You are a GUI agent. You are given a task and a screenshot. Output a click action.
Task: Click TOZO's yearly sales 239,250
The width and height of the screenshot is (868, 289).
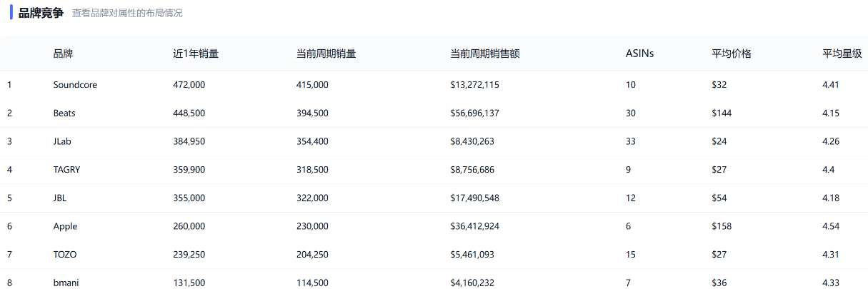click(x=189, y=255)
